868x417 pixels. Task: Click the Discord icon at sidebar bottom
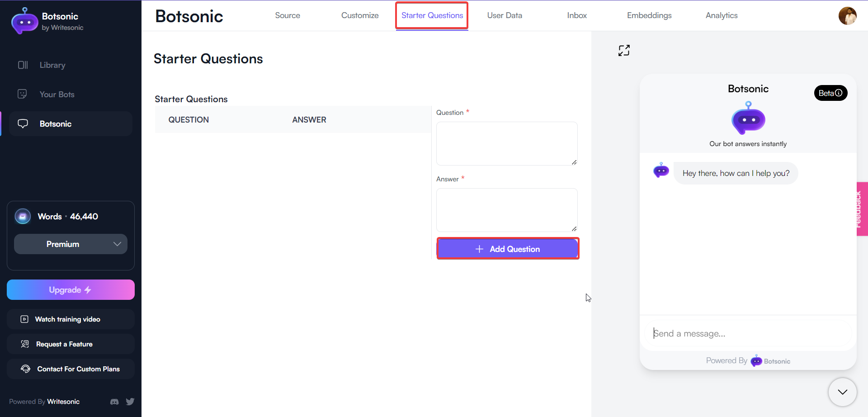(114, 402)
